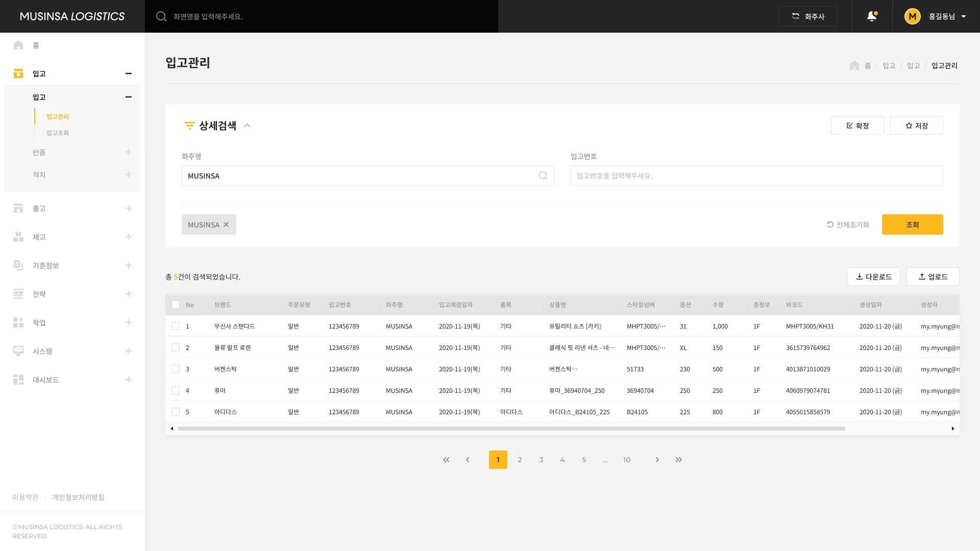The image size is (980, 551).
Task: Expand the 반품 submenu
Action: point(128,152)
